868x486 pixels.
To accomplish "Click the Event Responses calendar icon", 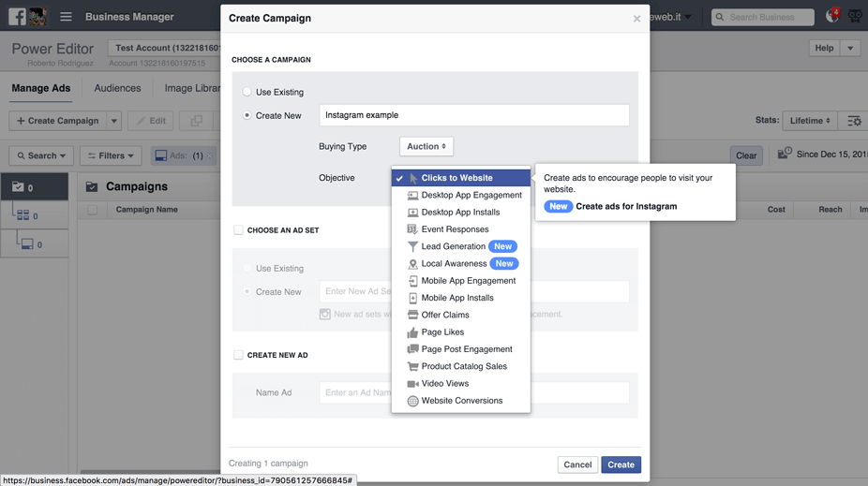I will [412, 228].
